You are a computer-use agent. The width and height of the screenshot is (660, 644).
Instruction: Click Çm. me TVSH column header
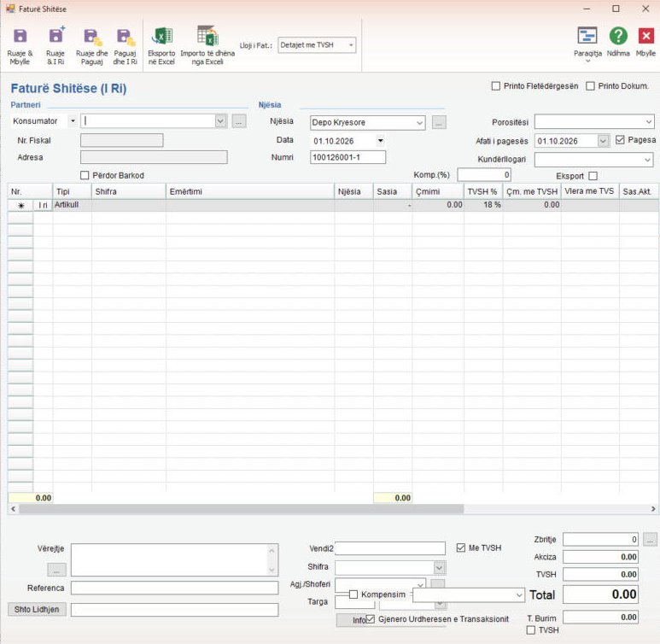coord(532,191)
